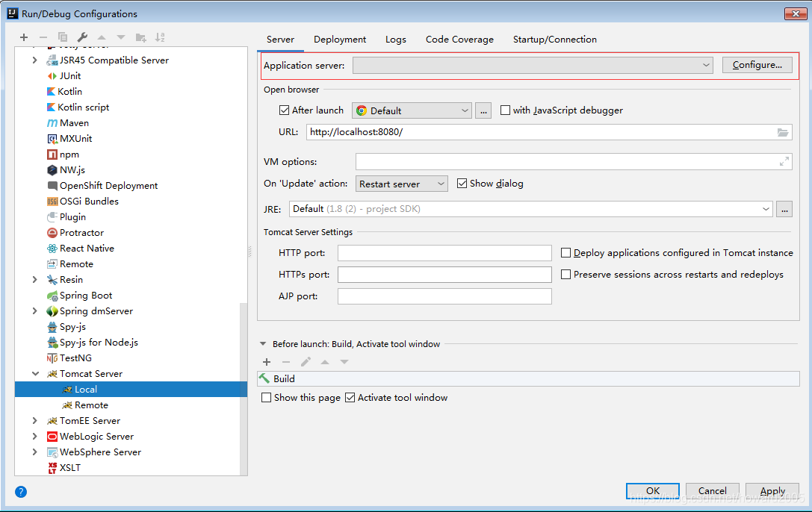Click the Configure... button

[x=757, y=65]
